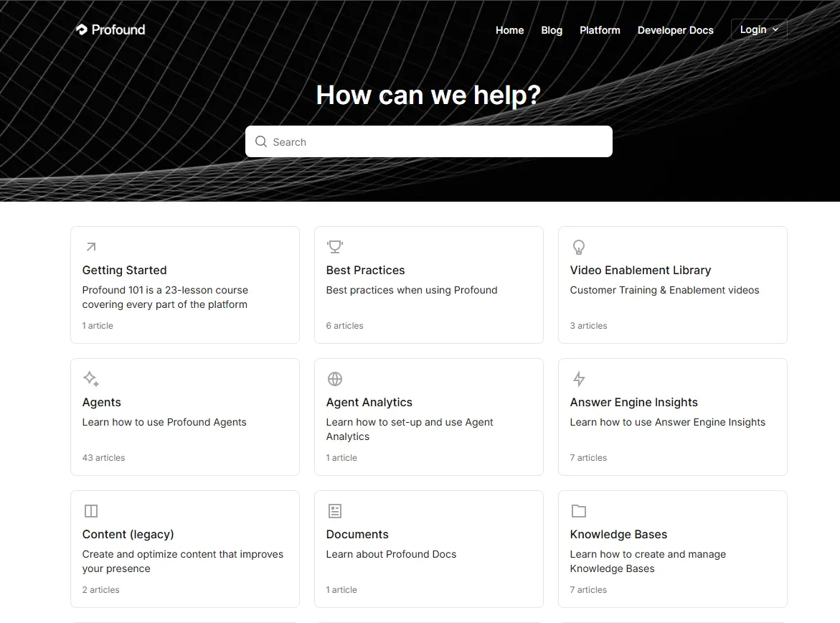
Task: Click '1 article' under Agent Analytics
Action: click(x=341, y=458)
